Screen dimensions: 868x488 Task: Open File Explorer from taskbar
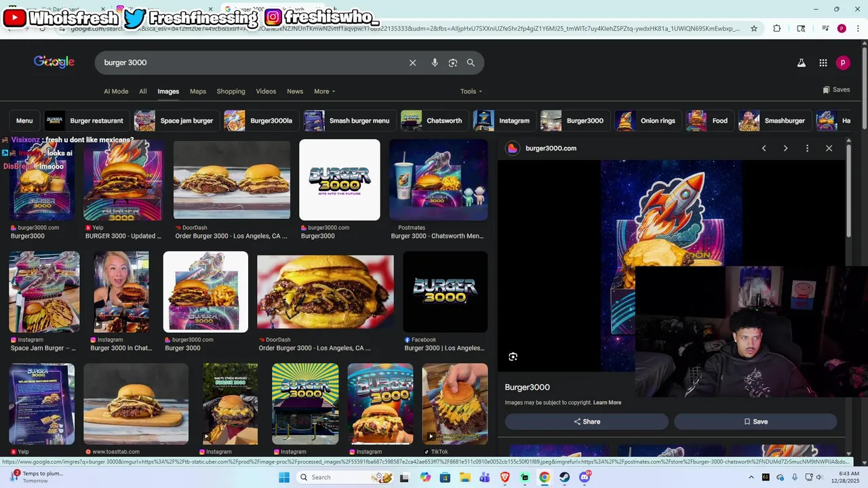point(465,477)
